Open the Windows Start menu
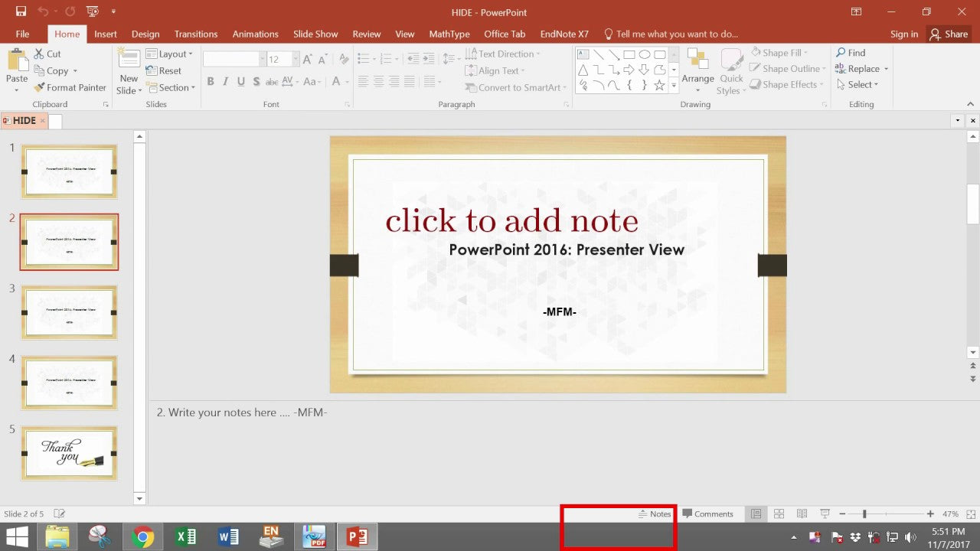980x551 pixels. pos(17,536)
